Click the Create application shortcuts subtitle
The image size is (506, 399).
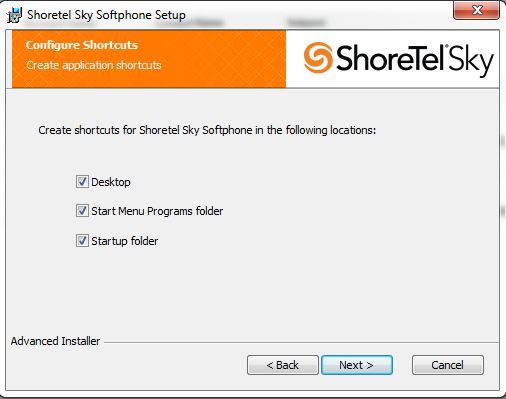[x=94, y=65]
